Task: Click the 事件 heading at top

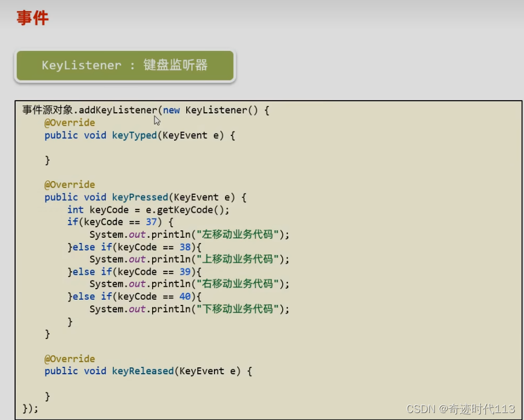Action: (32, 18)
